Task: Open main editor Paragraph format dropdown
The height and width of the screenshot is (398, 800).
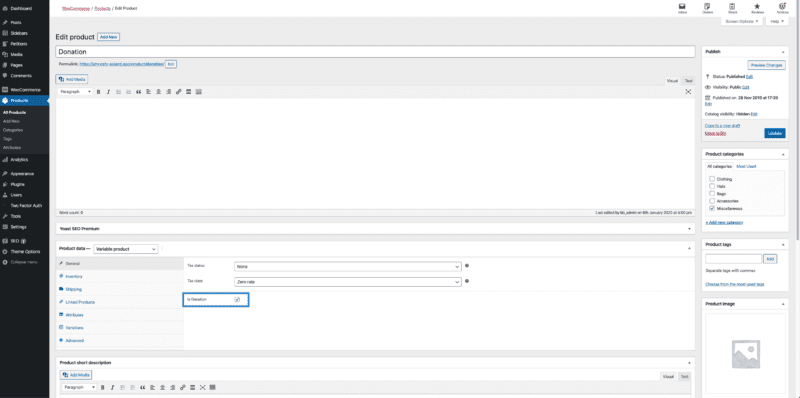Action: tap(74, 92)
